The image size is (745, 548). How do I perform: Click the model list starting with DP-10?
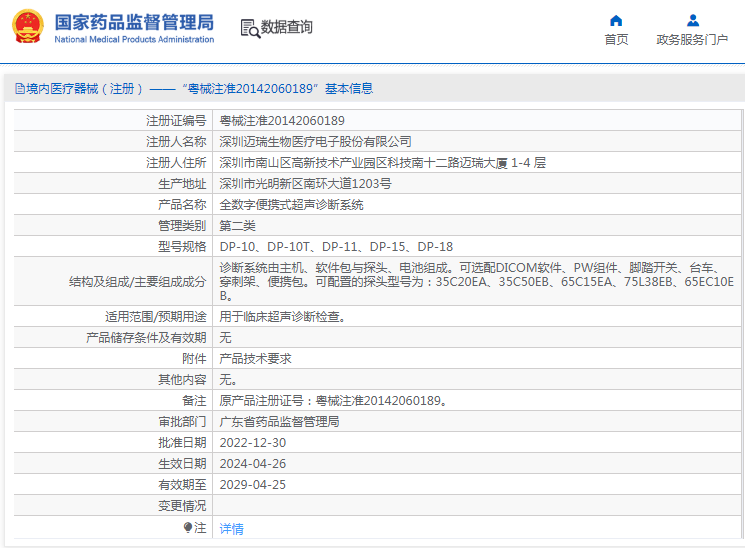pyautogui.click(x=336, y=247)
